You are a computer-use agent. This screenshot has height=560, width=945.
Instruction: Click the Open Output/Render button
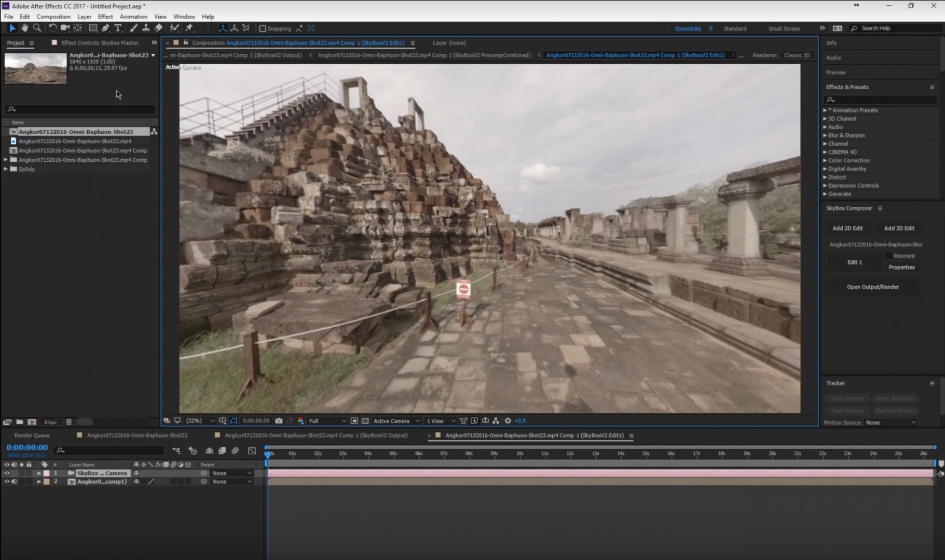coord(873,286)
